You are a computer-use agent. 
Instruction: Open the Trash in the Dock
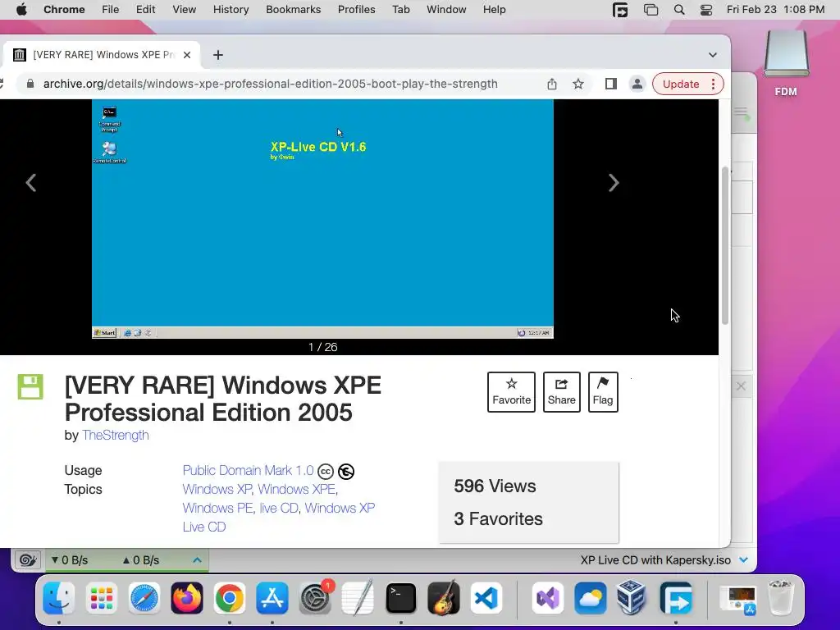click(780, 598)
